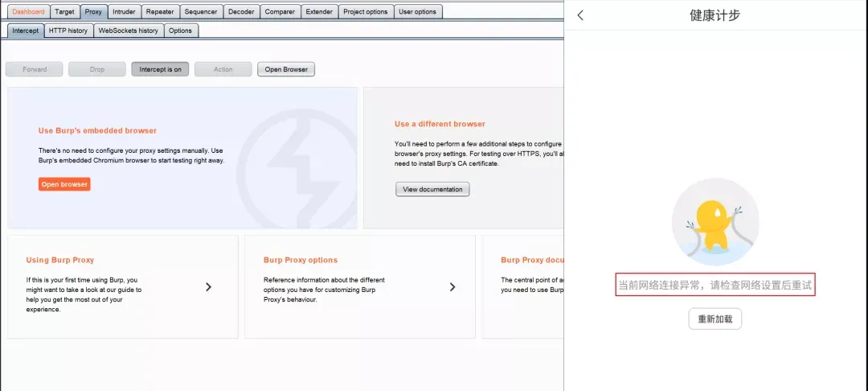
Task: Open the Comparer tab
Action: 280,11
